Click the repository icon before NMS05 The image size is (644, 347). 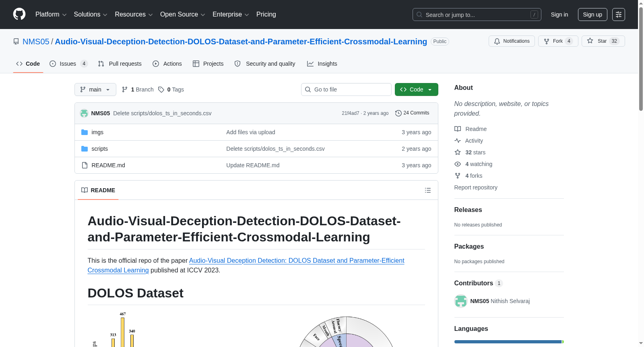click(x=16, y=42)
